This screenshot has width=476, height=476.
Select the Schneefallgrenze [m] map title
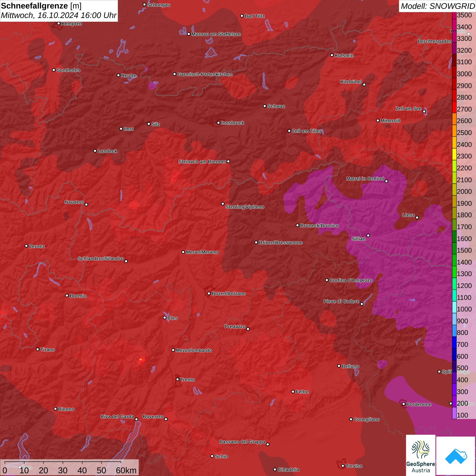coord(41,6)
